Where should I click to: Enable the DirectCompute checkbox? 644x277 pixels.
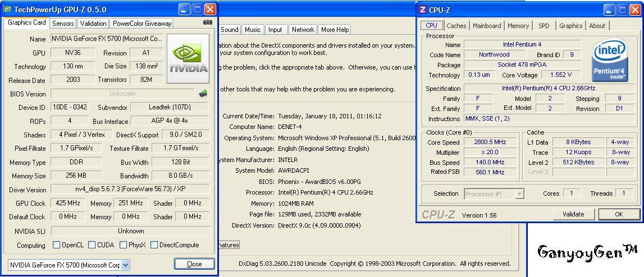pos(154,245)
